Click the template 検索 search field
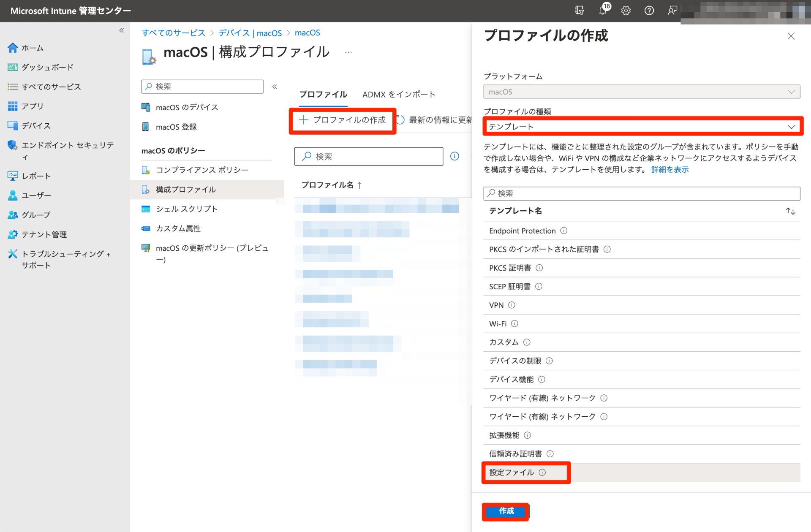Image resolution: width=811 pixels, height=532 pixels. [642, 193]
